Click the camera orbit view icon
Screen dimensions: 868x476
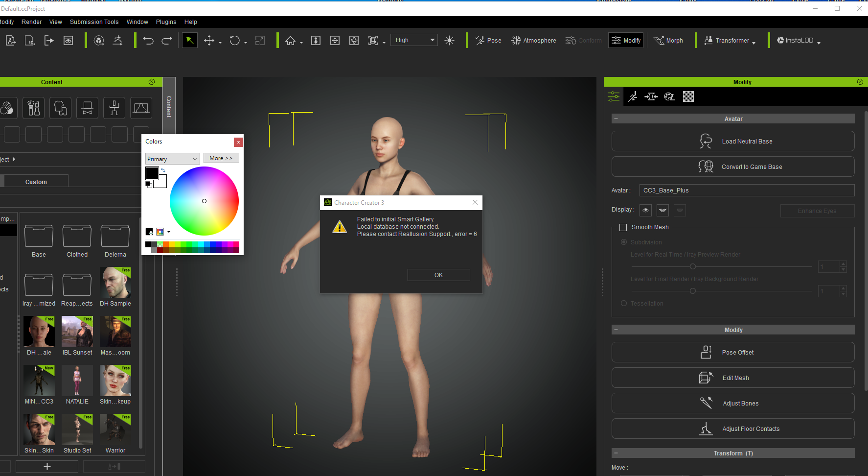pos(354,41)
